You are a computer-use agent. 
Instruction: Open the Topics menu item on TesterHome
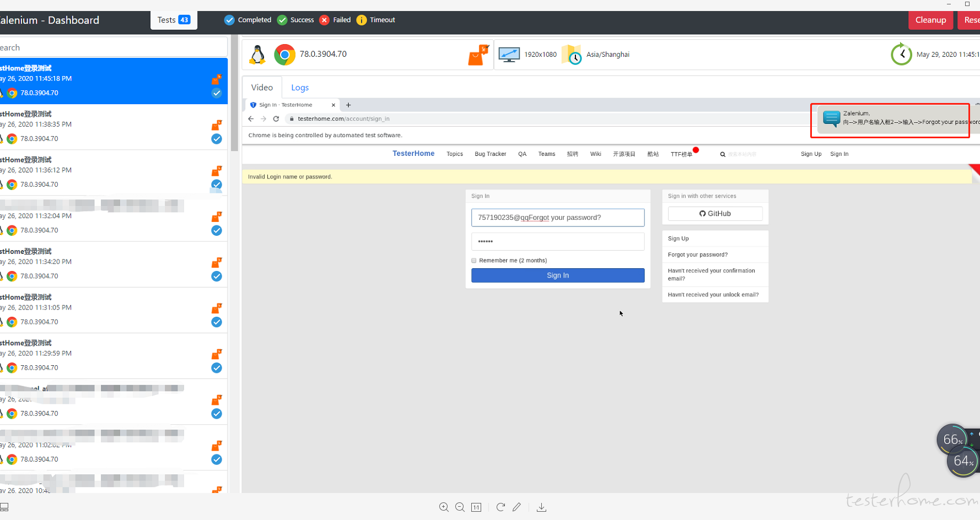455,154
